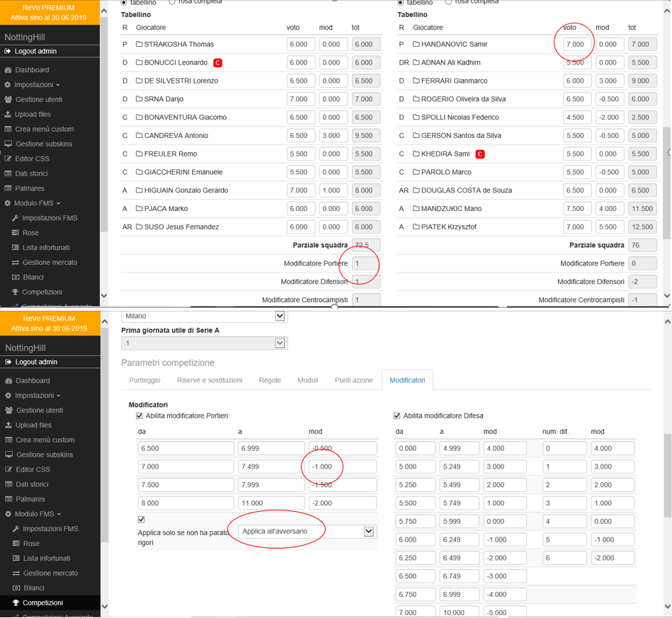Click the red captain badge beside BONUCCI Leonardo
The height and width of the screenshot is (618, 672).
pos(217,63)
